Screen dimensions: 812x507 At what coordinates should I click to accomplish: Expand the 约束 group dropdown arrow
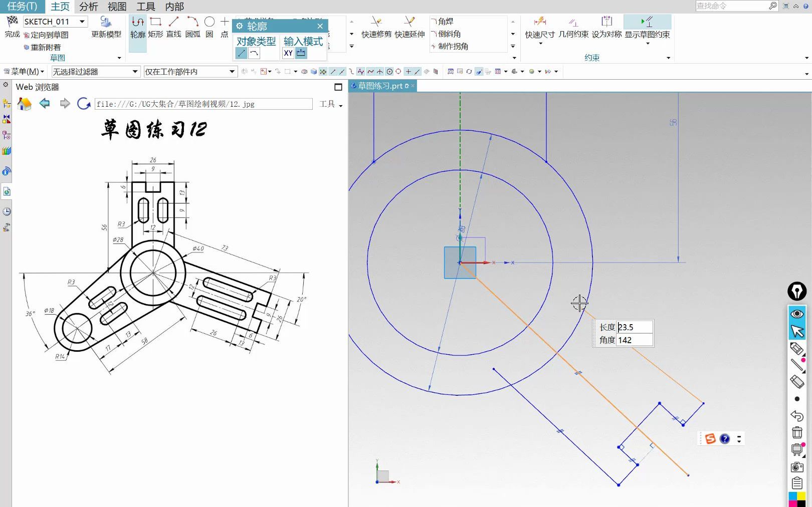tap(668, 58)
